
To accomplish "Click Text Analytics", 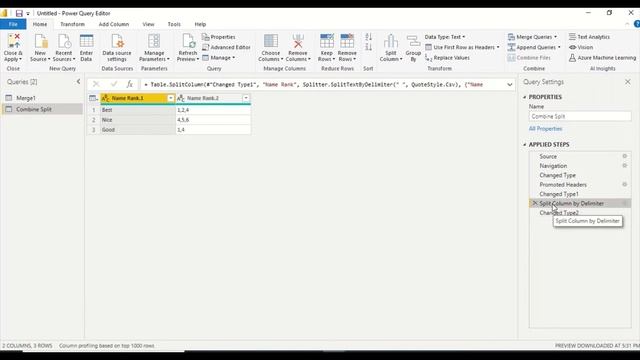I will [x=589, y=37].
